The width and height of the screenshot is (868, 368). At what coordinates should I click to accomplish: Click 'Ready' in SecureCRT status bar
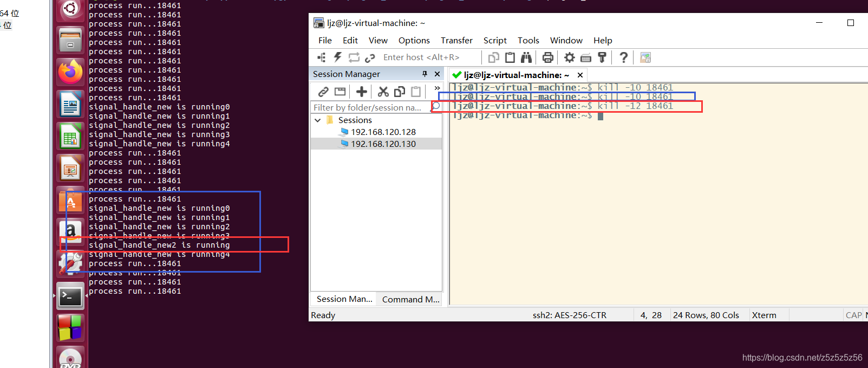(323, 315)
